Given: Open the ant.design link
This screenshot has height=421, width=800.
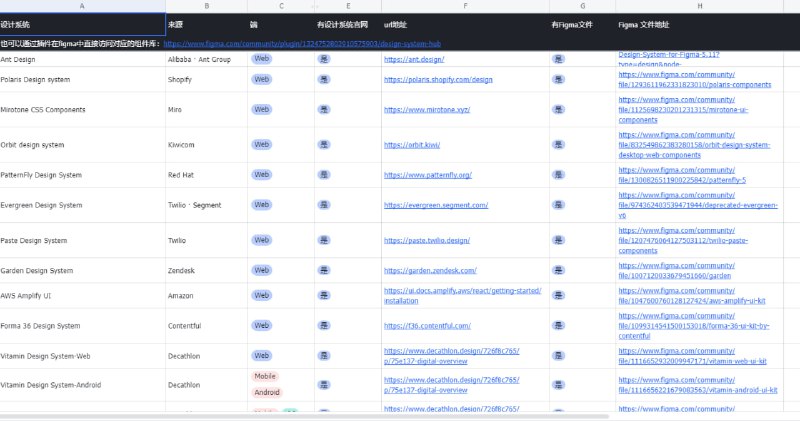Looking at the screenshot, I should [x=414, y=59].
